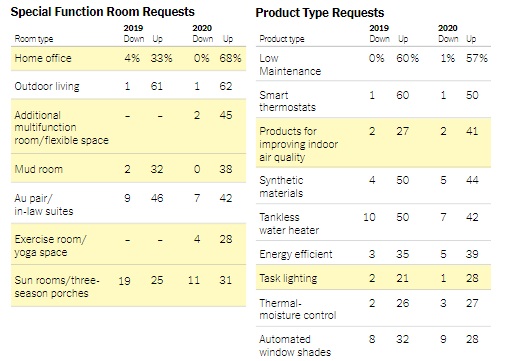Select Products for improving indoor air quality

coord(299,144)
